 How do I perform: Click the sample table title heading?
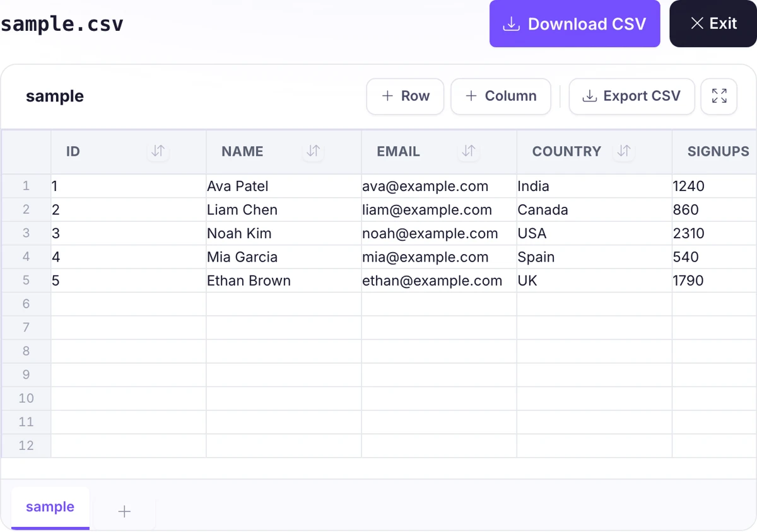[55, 96]
